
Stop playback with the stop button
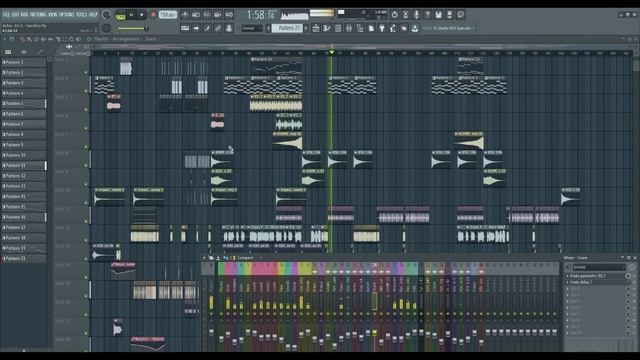click(x=142, y=15)
